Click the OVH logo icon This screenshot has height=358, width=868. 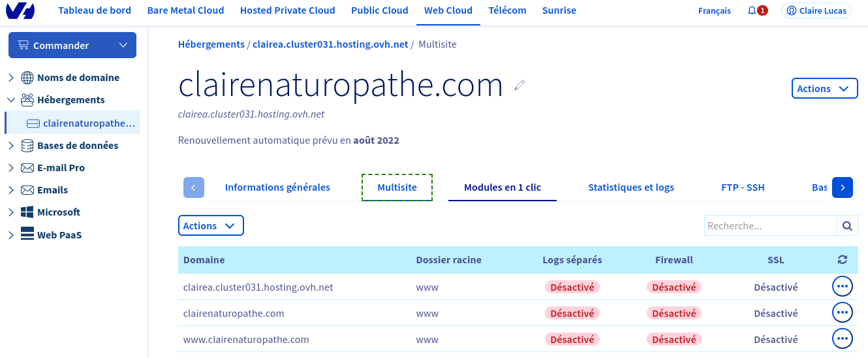20,11
